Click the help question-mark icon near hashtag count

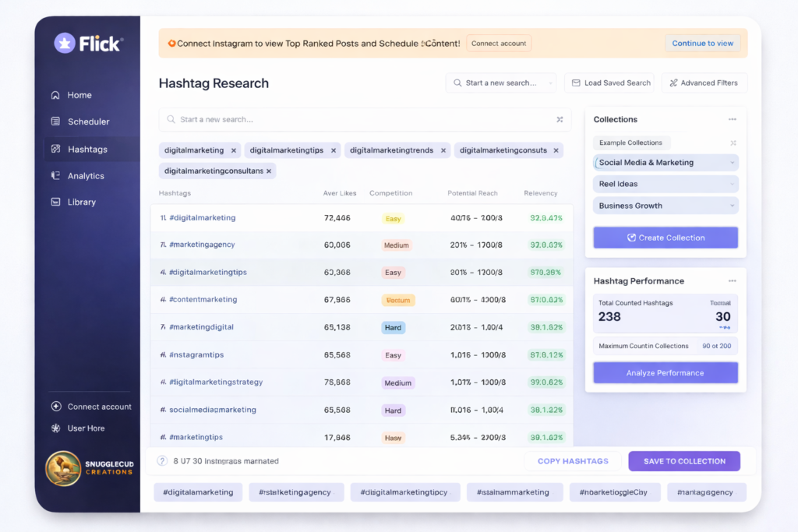click(x=161, y=461)
